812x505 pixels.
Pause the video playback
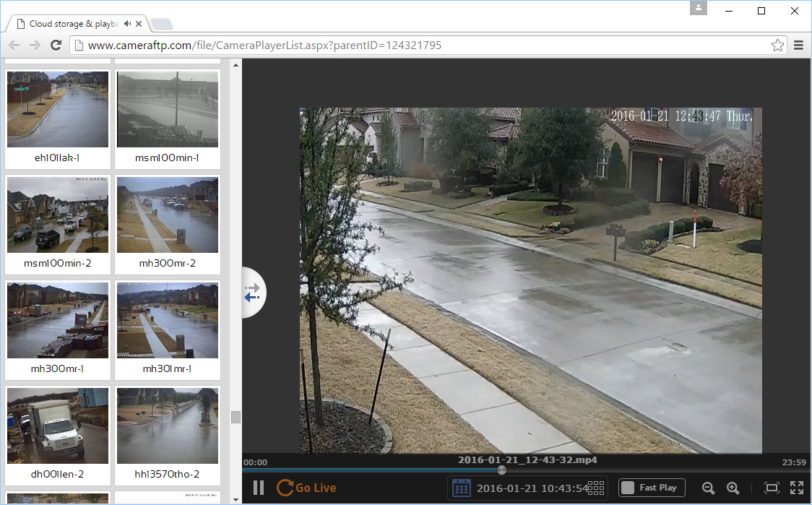point(259,488)
